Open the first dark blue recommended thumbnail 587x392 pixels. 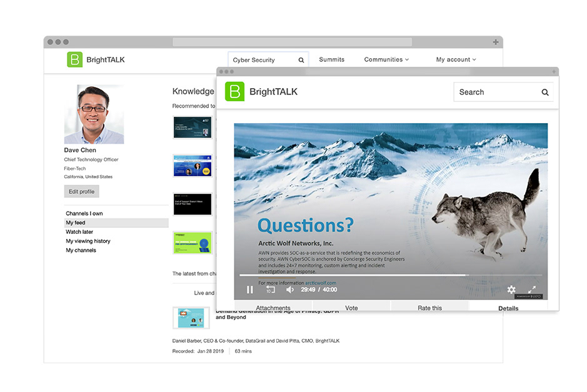pos(193,128)
